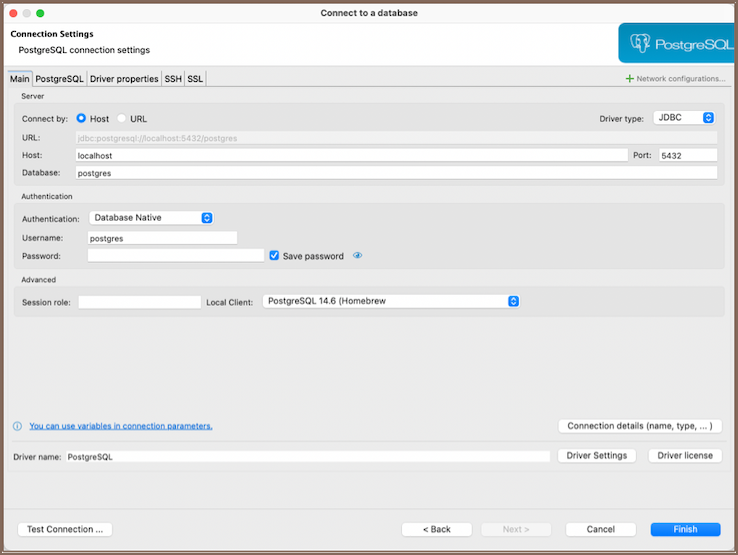Click the Finish button
Viewport: 738px width, 555px height.
tap(685, 530)
